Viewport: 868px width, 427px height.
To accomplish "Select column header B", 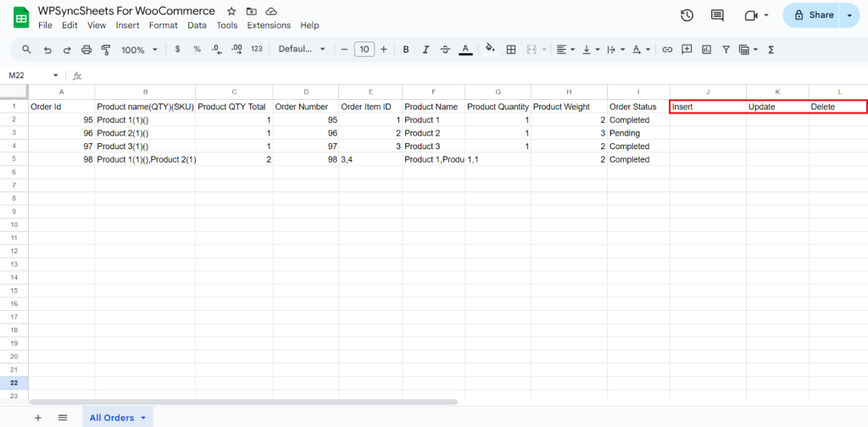I will click(x=145, y=91).
